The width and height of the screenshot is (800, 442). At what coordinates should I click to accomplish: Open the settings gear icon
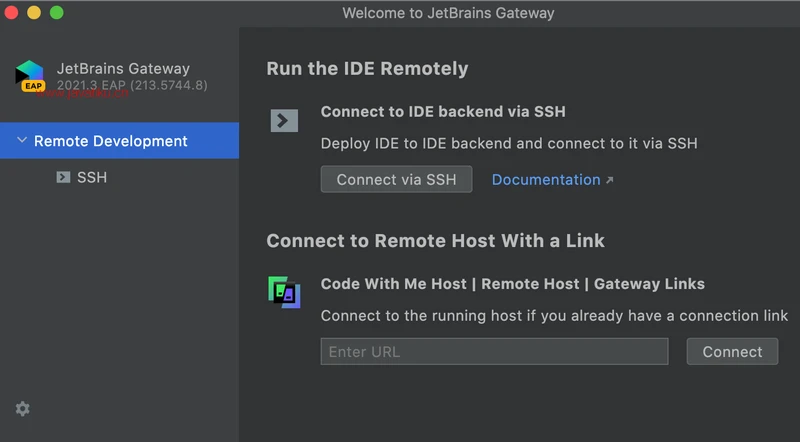tap(22, 408)
